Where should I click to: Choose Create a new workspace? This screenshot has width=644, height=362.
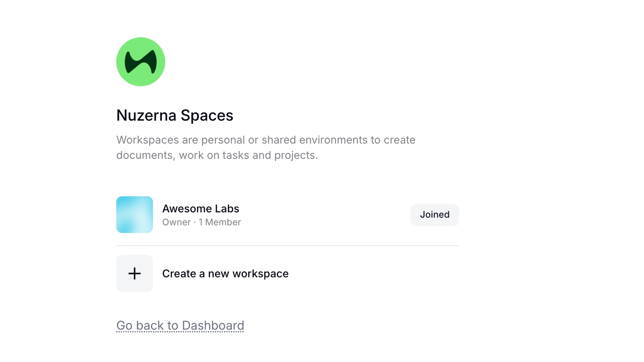pos(225,274)
